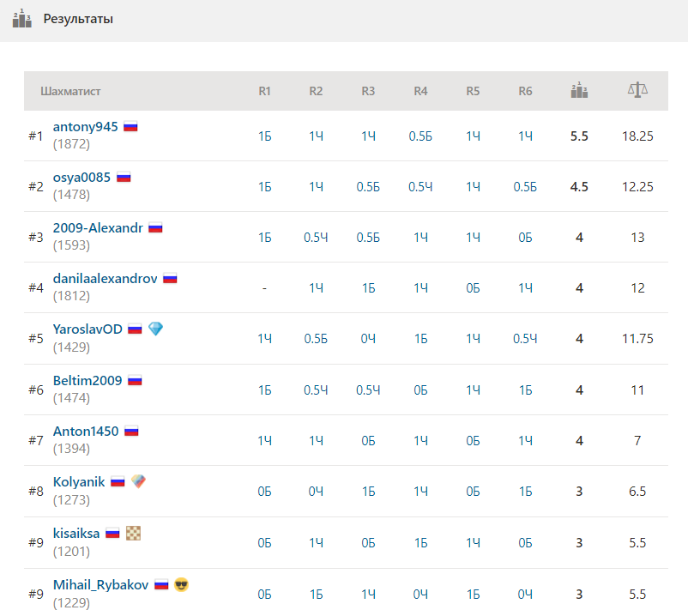Open YaroslavOD player profile

[x=88, y=329]
